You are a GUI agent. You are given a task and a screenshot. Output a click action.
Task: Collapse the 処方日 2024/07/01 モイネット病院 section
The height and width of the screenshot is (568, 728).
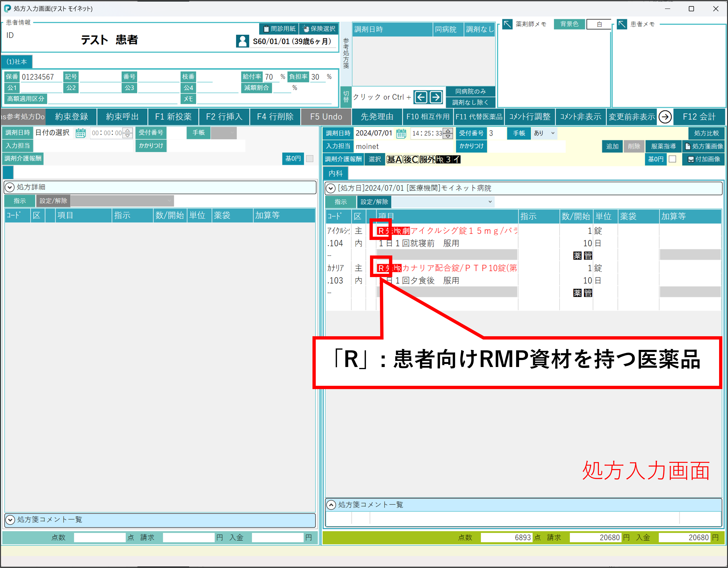click(330, 188)
